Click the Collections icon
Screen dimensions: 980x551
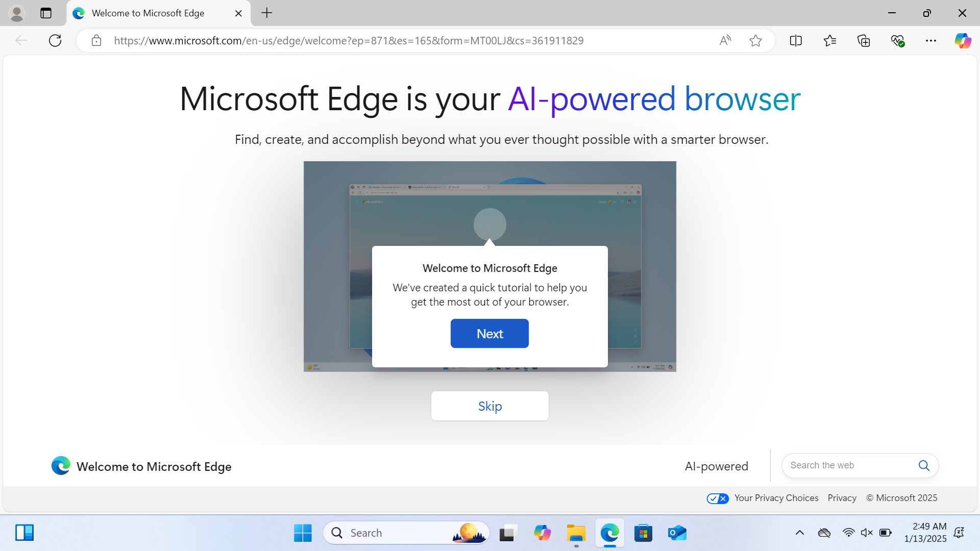[864, 40]
